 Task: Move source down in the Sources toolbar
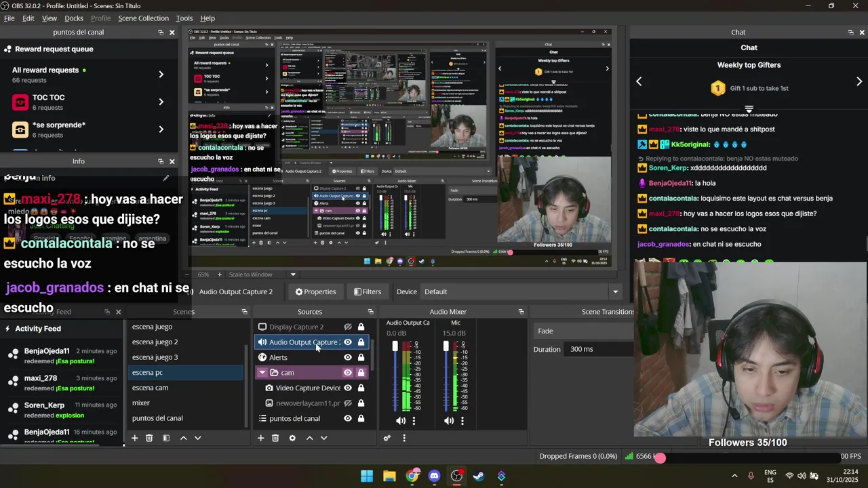[324, 438]
